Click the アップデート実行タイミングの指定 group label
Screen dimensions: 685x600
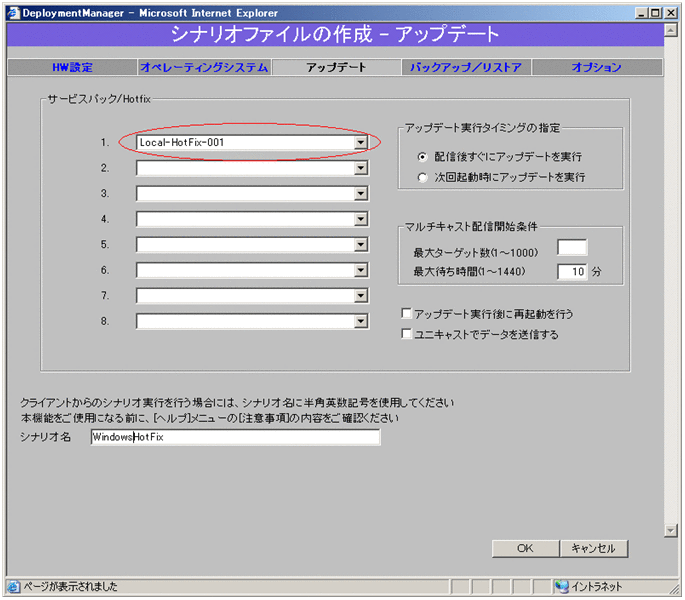[482, 128]
